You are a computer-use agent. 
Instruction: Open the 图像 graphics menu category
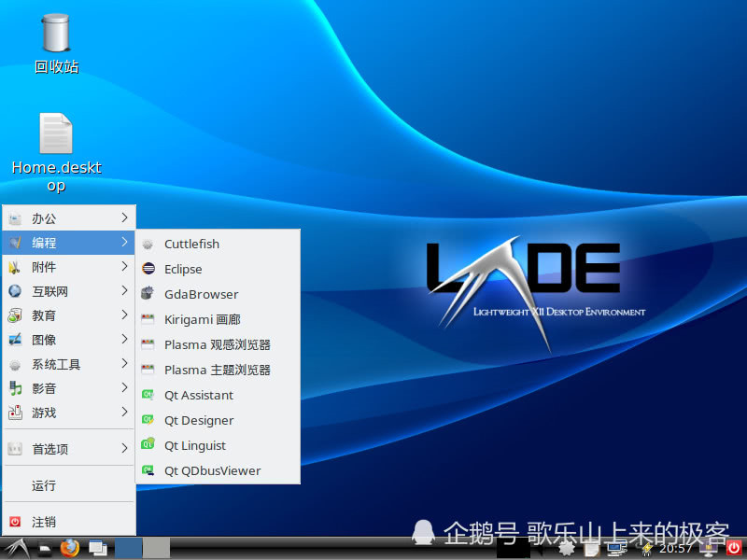point(69,340)
